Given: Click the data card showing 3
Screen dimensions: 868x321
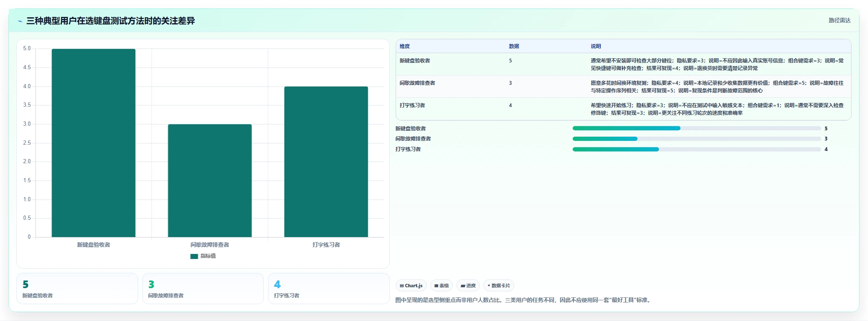Looking at the screenshot, I should pyautogui.click(x=203, y=289).
